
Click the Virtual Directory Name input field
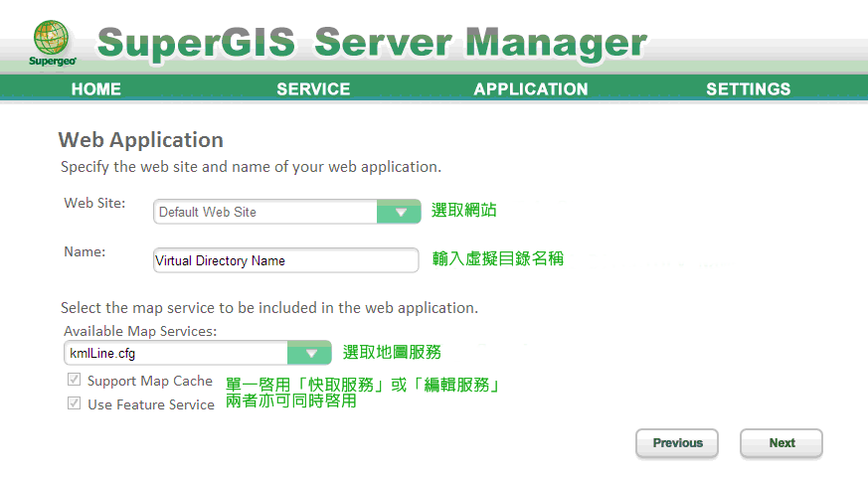click(x=285, y=260)
